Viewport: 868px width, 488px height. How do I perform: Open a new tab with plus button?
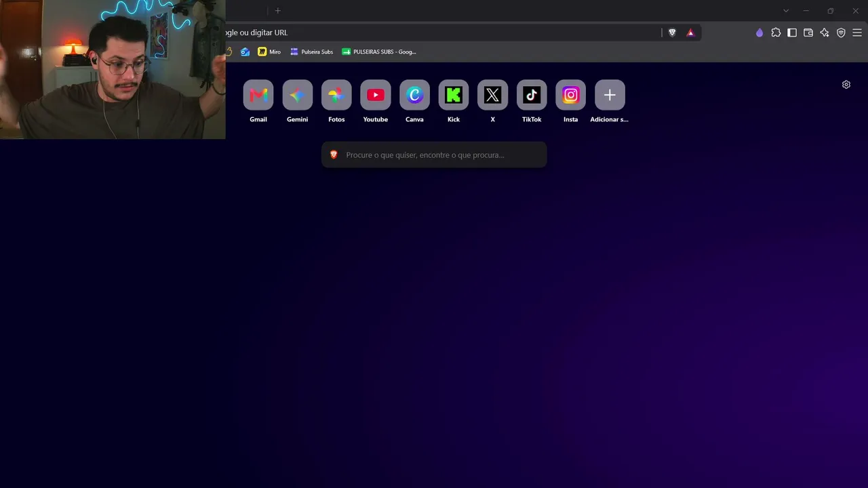(x=277, y=11)
